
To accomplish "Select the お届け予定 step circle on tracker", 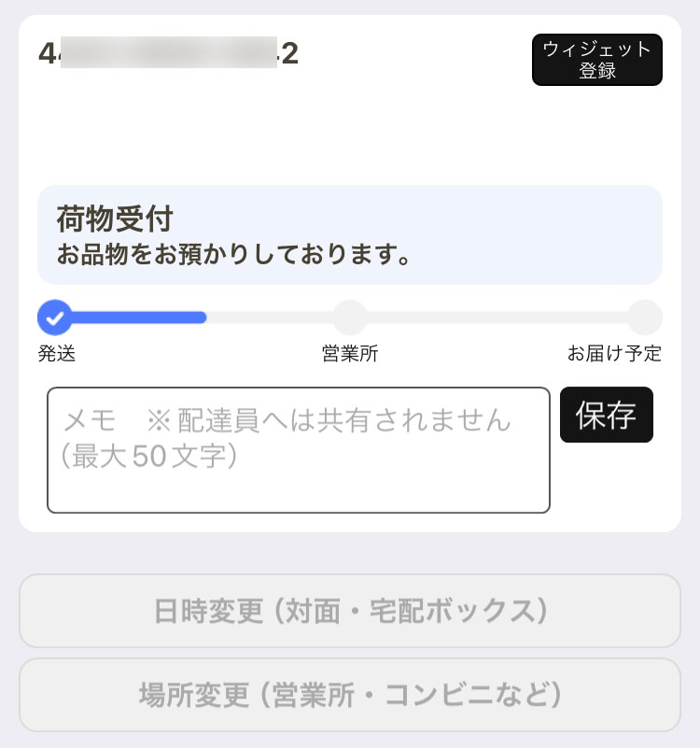I will [x=645, y=318].
